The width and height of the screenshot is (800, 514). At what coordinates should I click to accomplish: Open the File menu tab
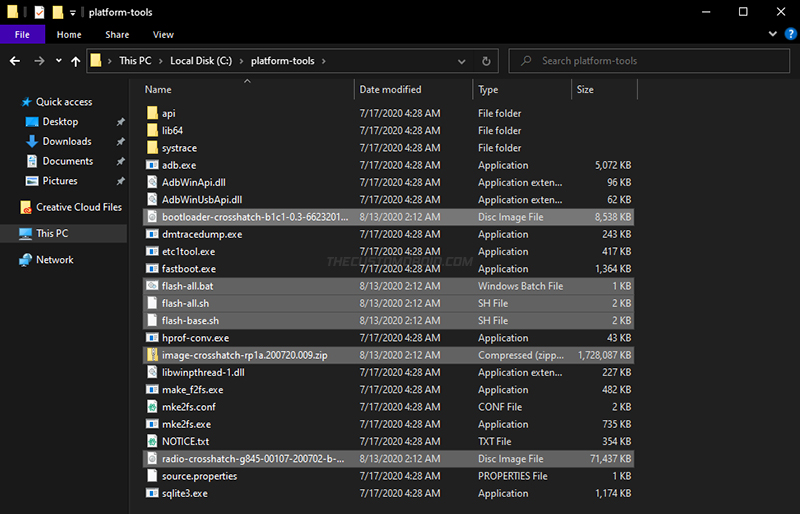[x=22, y=35]
